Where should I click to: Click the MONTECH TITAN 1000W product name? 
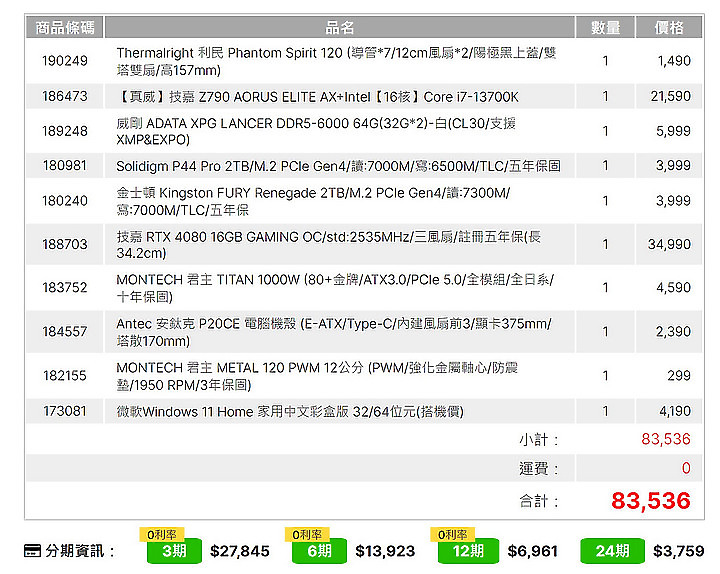click(x=335, y=288)
